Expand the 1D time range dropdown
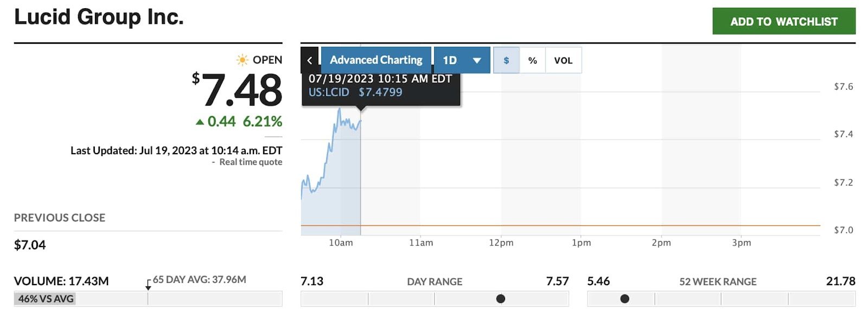 click(462, 60)
